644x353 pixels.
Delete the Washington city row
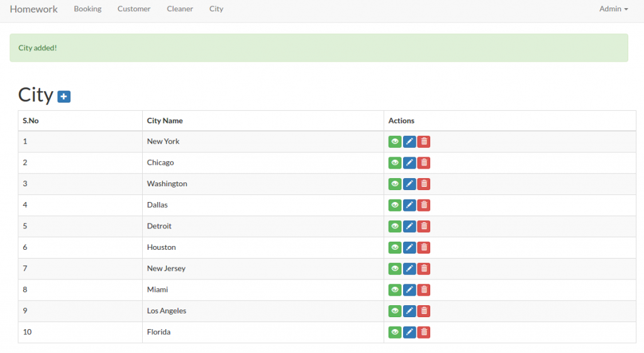(424, 184)
